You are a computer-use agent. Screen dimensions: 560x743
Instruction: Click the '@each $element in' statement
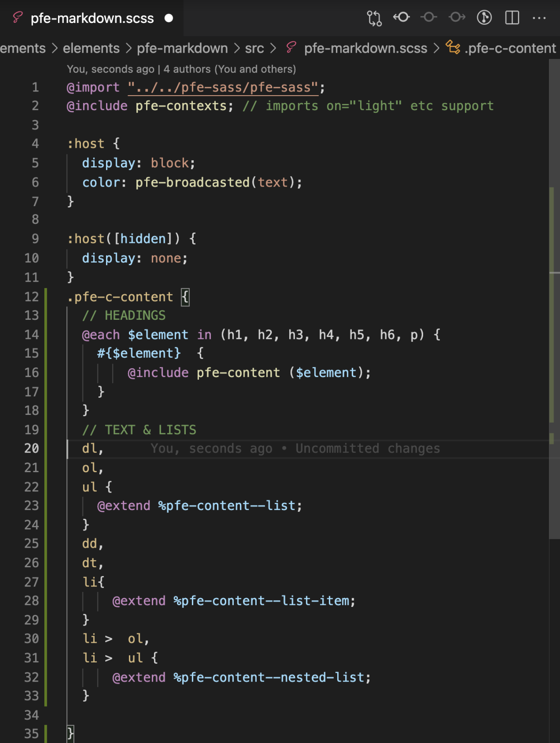click(x=147, y=335)
